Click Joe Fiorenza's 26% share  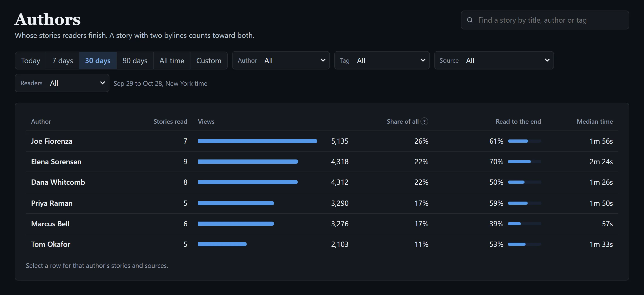click(x=421, y=141)
